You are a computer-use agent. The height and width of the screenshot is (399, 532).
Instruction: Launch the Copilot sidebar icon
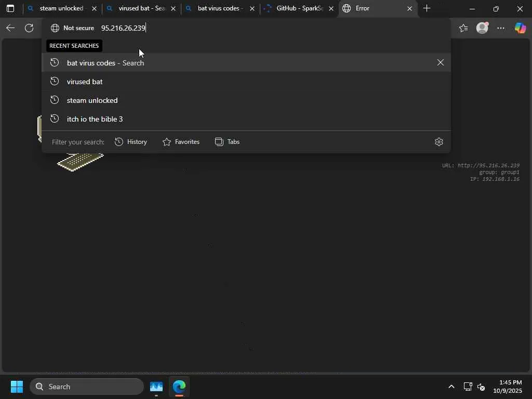click(520, 28)
